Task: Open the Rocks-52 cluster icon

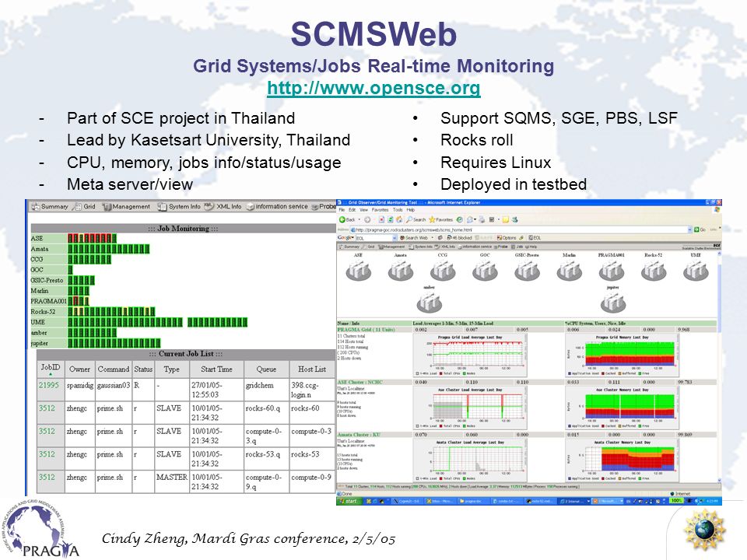Action: [x=654, y=271]
